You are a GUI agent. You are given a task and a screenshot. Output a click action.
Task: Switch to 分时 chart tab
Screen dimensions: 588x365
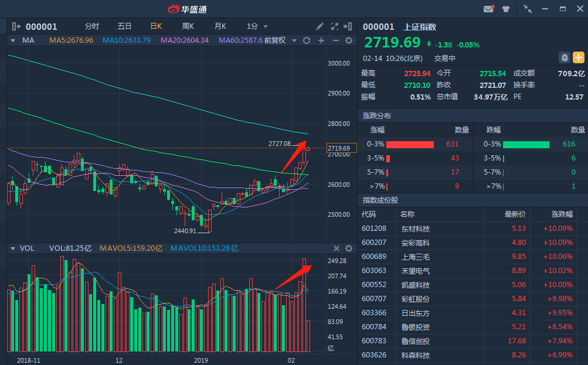(x=92, y=26)
